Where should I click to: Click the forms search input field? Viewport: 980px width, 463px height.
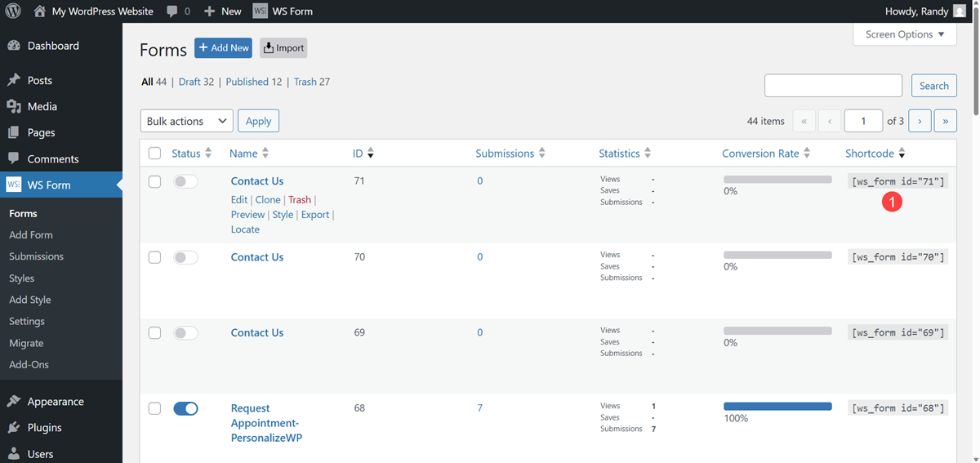833,86
